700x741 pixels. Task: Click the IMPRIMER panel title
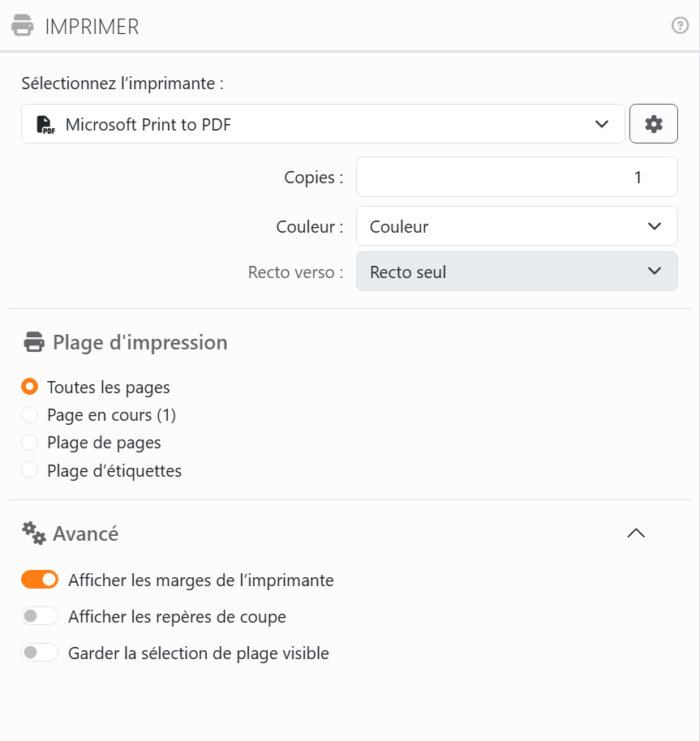point(92,27)
